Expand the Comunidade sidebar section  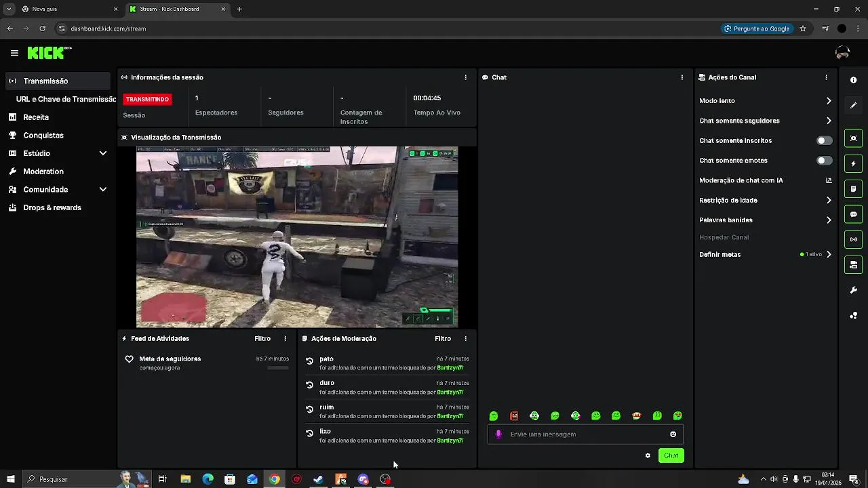coord(103,190)
